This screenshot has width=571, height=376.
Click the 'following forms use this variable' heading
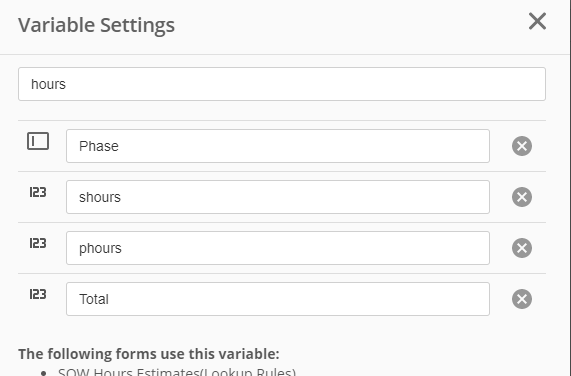[149, 354]
